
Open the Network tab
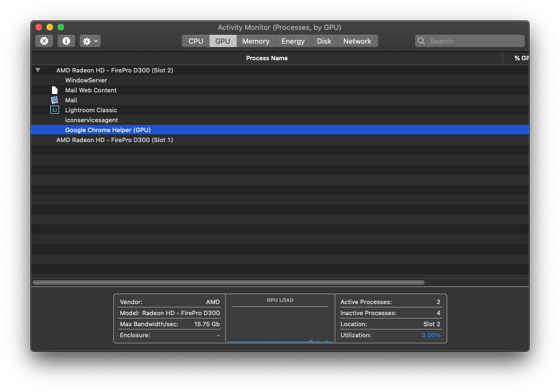pyautogui.click(x=357, y=41)
